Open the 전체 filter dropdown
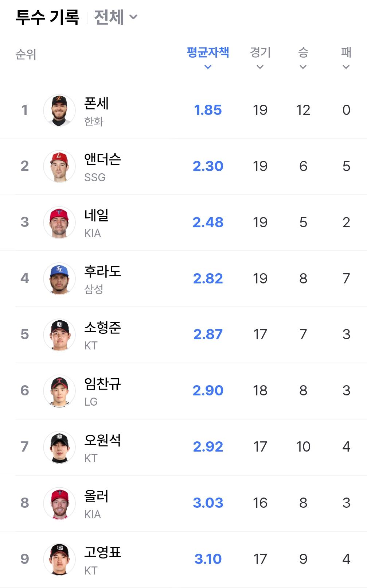Screen dimensions: 367x588 click(116, 17)
